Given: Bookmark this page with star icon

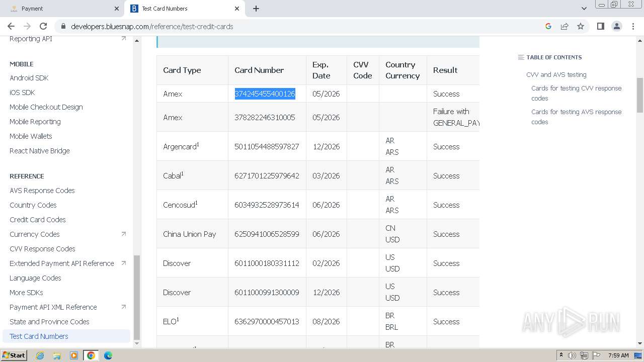Looking at the screenshot, I should [x=581, y=26].
